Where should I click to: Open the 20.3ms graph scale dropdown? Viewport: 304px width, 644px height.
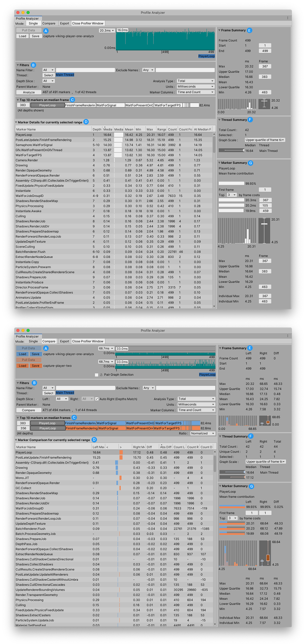107,31
